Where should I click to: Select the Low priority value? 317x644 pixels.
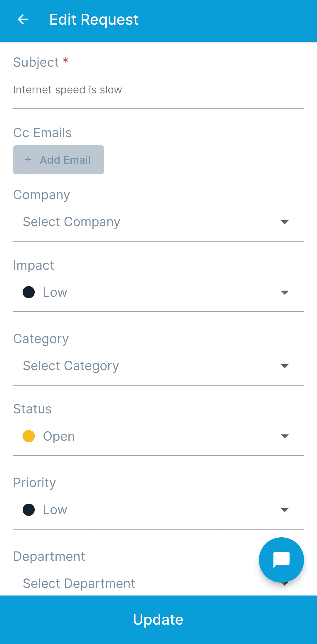pos(55,510)
